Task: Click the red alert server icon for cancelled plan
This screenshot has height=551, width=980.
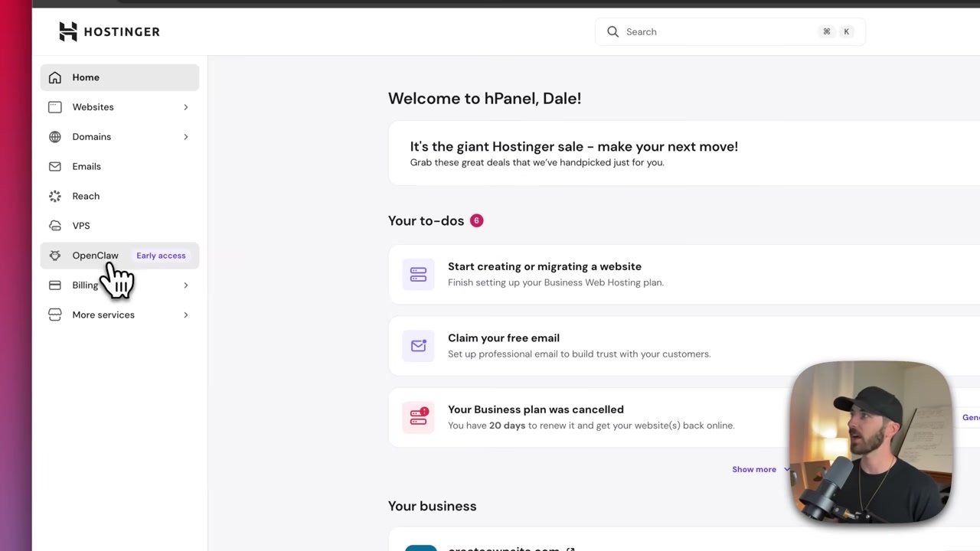Action: [418, 417]
